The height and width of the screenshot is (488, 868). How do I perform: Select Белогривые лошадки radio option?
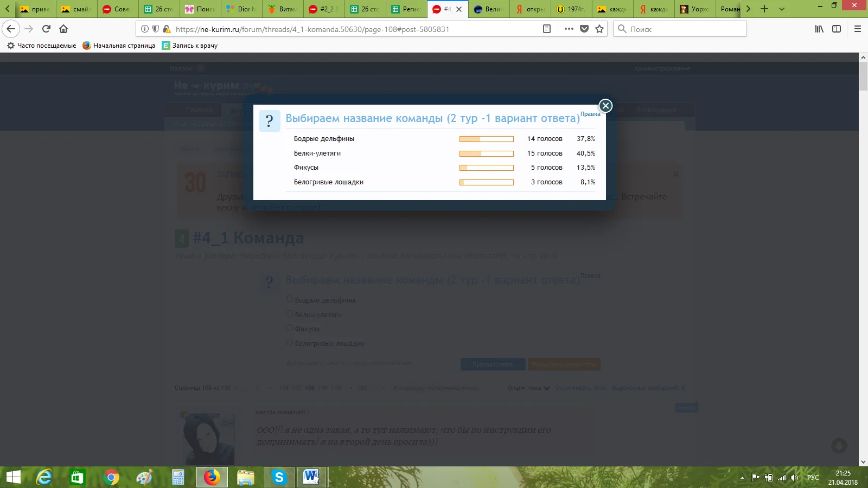pos(289,343)
